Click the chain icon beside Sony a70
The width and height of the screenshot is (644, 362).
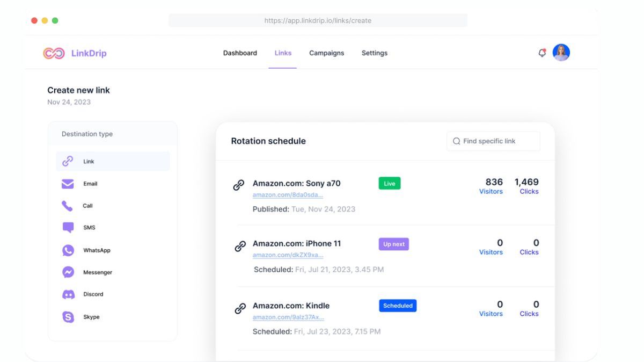(x=239, y=185)
